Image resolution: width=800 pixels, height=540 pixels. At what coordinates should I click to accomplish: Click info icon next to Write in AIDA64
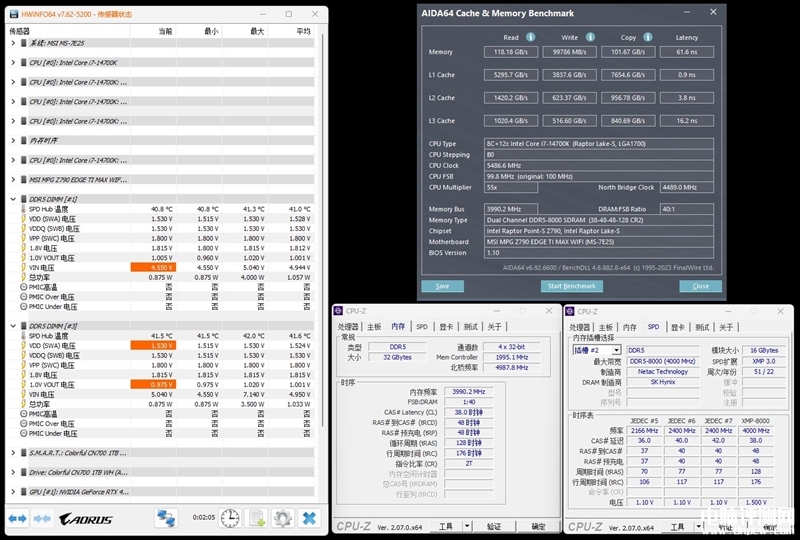(590, 37)
